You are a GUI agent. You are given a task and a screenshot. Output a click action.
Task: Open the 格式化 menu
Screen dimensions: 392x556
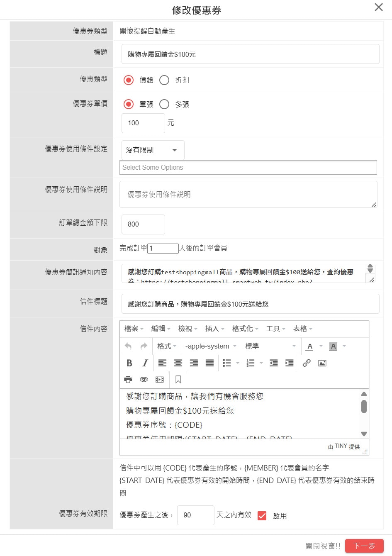tap(245, 329)
